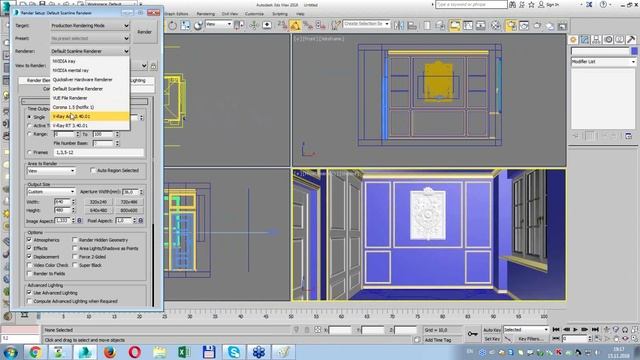
Task: Open the Create panel tab icon
Action: [573, 40]
